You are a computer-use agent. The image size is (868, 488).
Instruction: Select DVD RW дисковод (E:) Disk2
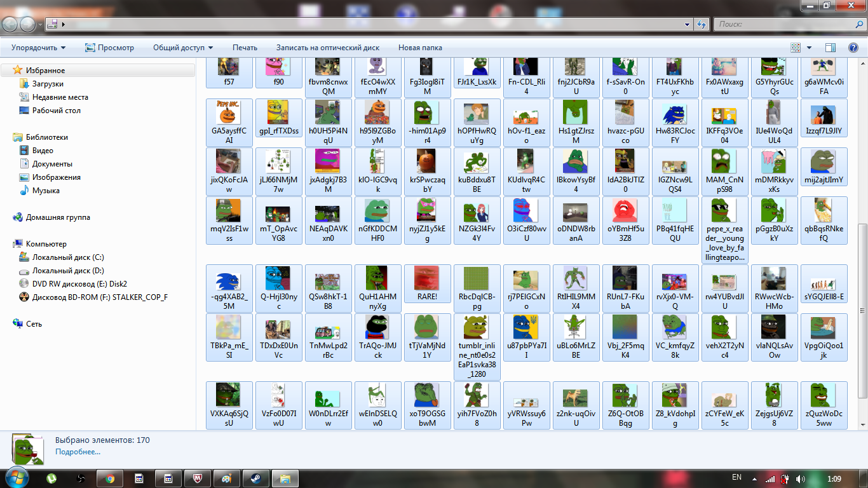pyautogui.click(x=79, y=284)
